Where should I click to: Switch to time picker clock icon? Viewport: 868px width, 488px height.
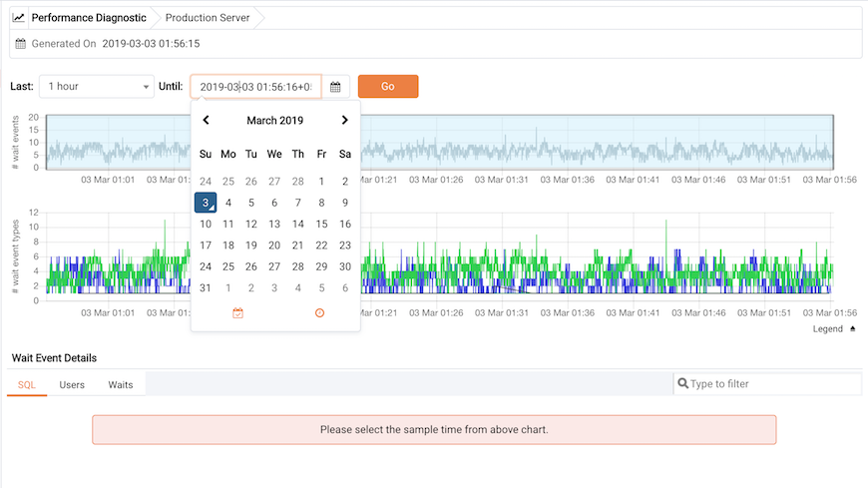(x=319, y=313)
